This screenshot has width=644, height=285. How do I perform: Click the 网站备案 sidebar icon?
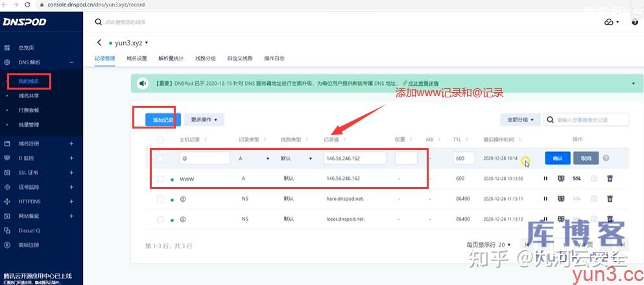click(x=7, y=216)
